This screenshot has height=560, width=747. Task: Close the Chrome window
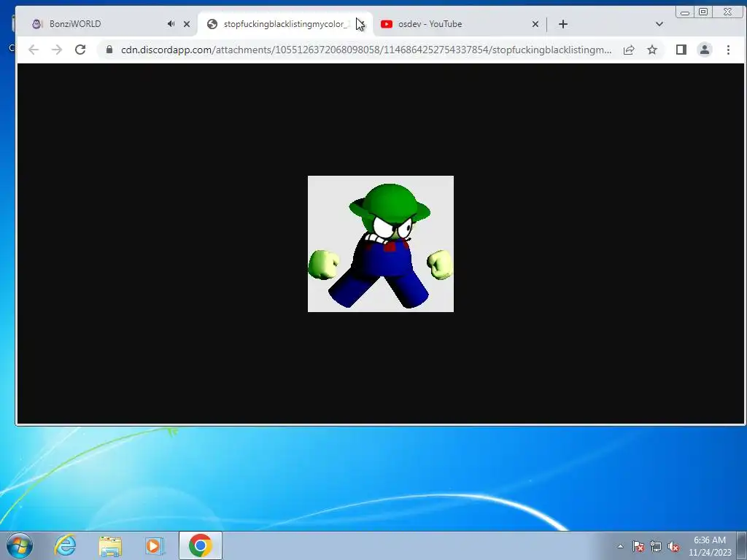point(727,12)
